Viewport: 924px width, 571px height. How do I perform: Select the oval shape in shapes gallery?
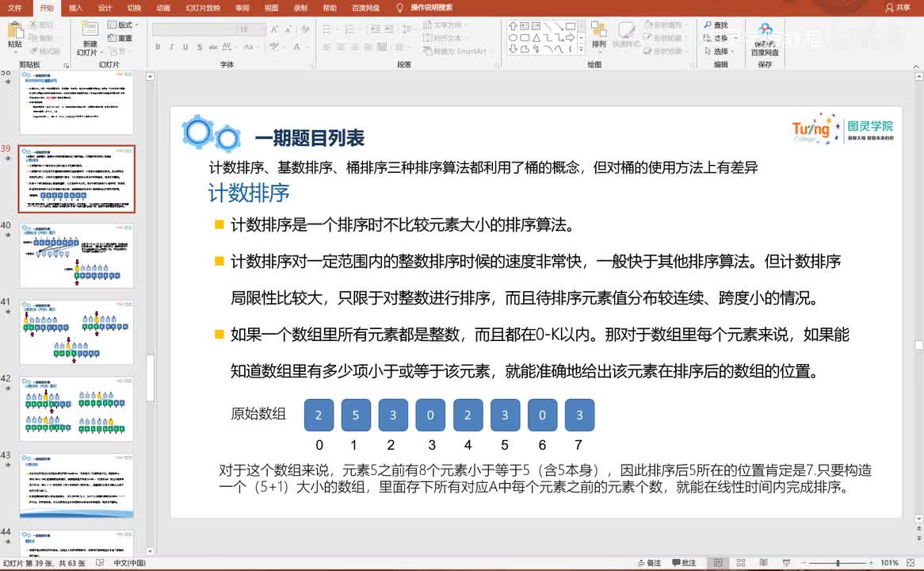[x=513, y=37]
